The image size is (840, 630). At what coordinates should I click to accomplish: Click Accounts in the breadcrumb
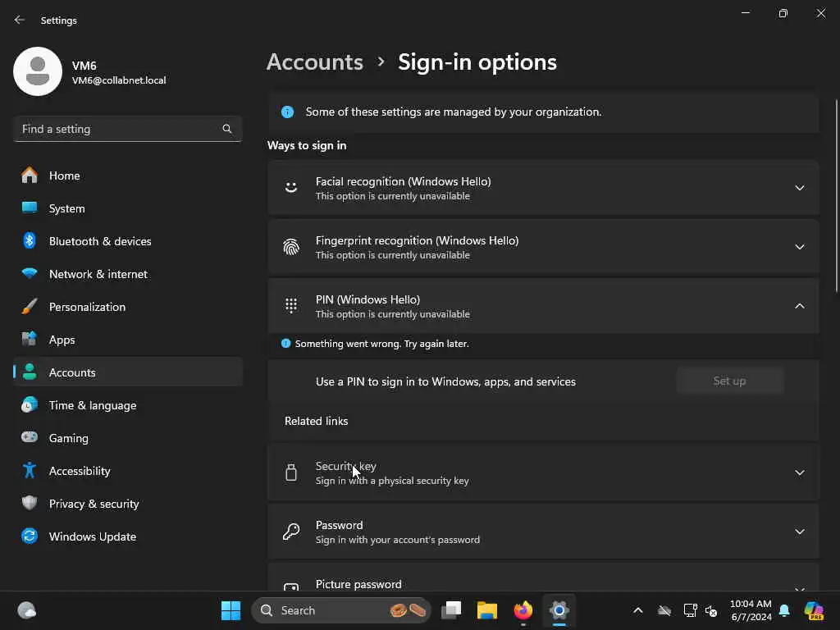tap(315, 62)
